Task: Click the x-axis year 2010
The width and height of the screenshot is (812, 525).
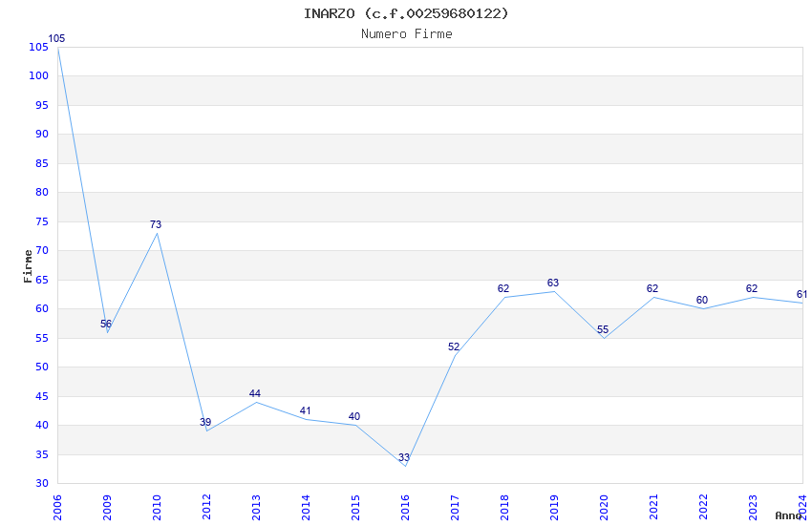Action: click(x=157, y=508)
